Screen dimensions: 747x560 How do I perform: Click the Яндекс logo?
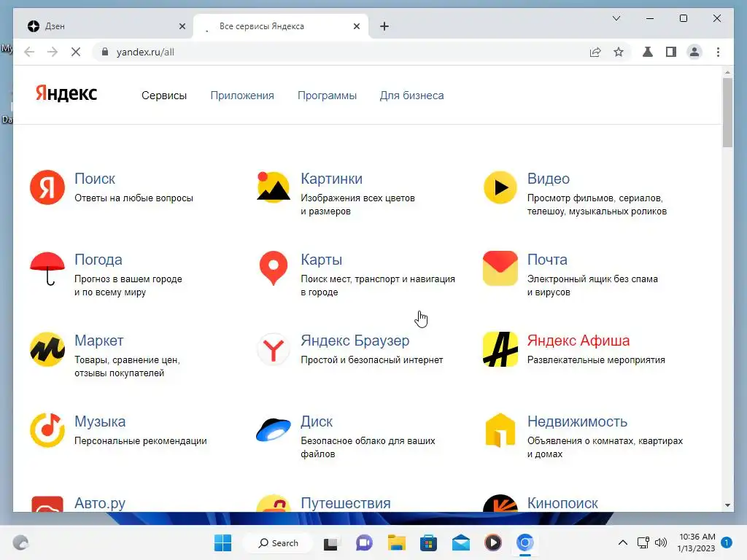[66, 93]
